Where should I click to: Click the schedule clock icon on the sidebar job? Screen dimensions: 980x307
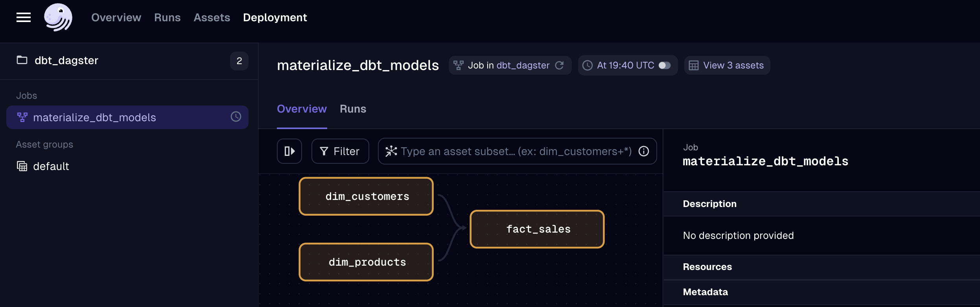click(236, 117)
